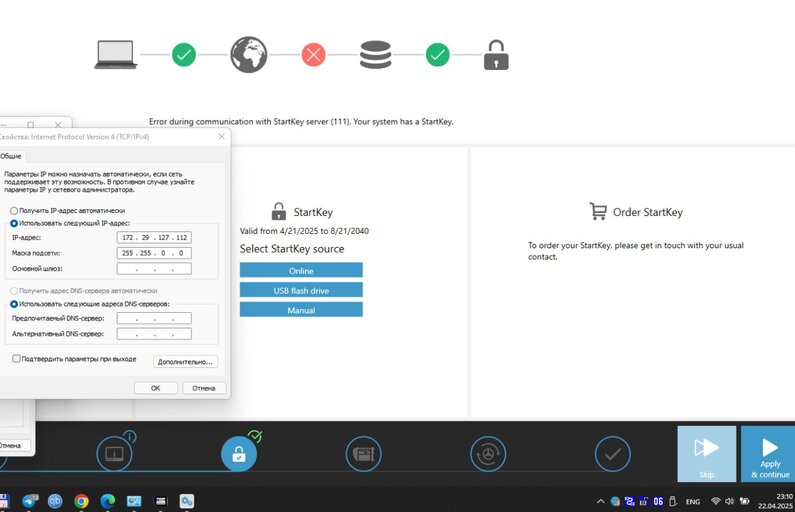The image size is (795, 512).
Task: Click the 'Основной шлюз' gateway field
Action: tap(154, 268)
